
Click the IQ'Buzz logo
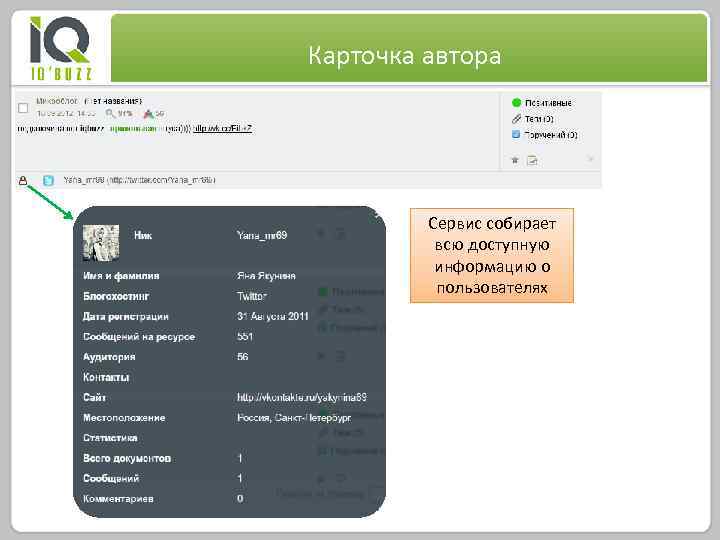click(x=60, y=48)
